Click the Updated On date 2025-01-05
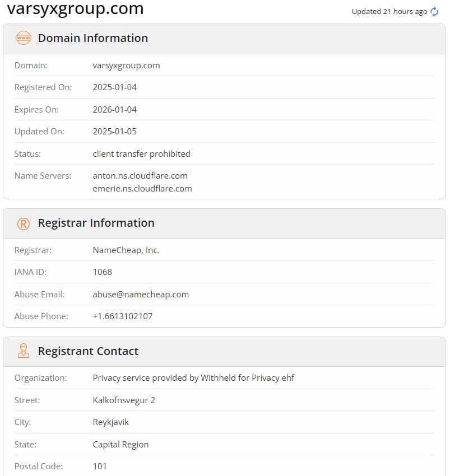The width and height of the screenshot is (450, 476). [x=114, y=131]
